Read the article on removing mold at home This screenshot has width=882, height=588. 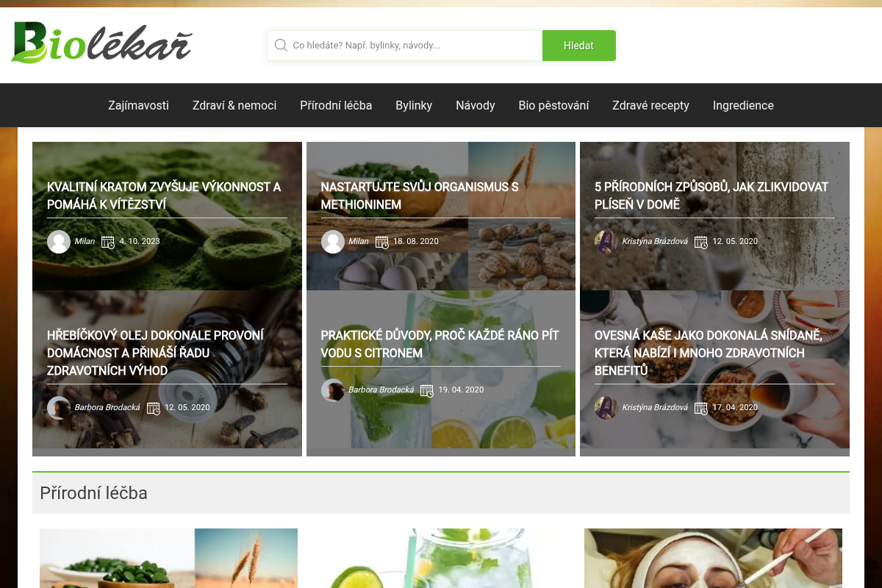pyautogui.click(x=711, y=196)
